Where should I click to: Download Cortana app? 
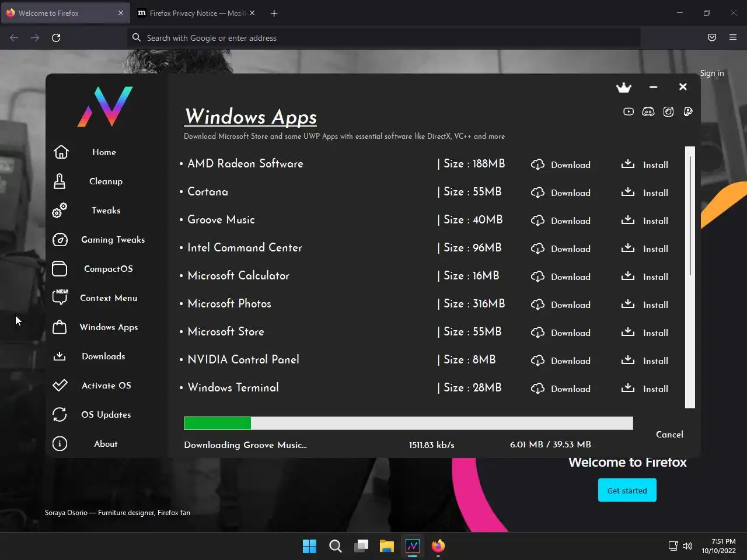pyautogui.click(x=561, y=192)
